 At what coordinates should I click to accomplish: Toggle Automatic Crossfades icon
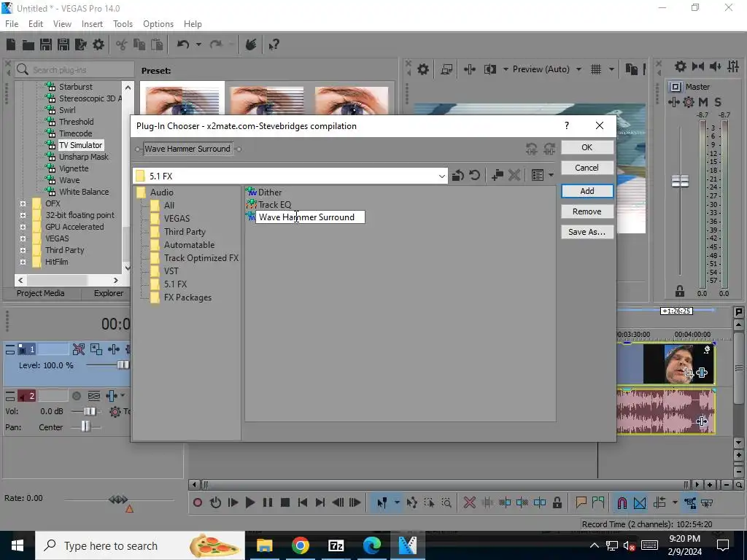(x=640, y=503)
